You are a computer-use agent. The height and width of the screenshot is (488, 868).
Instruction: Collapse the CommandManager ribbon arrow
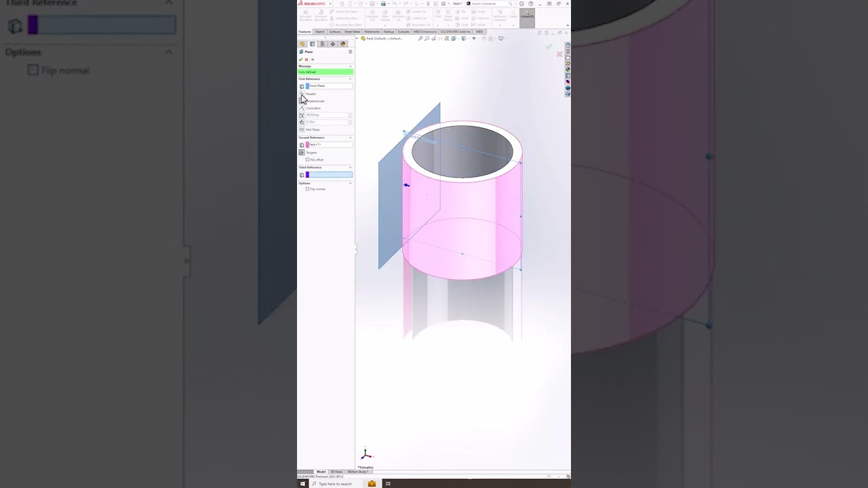(x=567, y=25)
